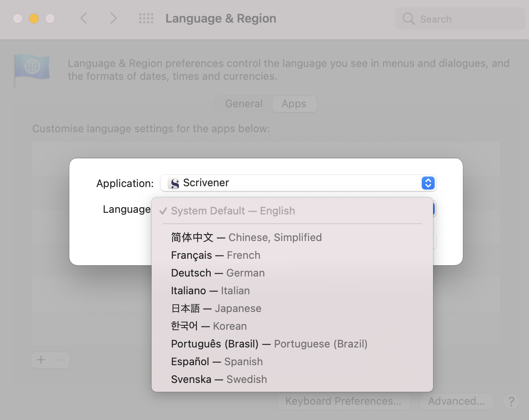Click the yellow minimize window button

pos(34,19)
